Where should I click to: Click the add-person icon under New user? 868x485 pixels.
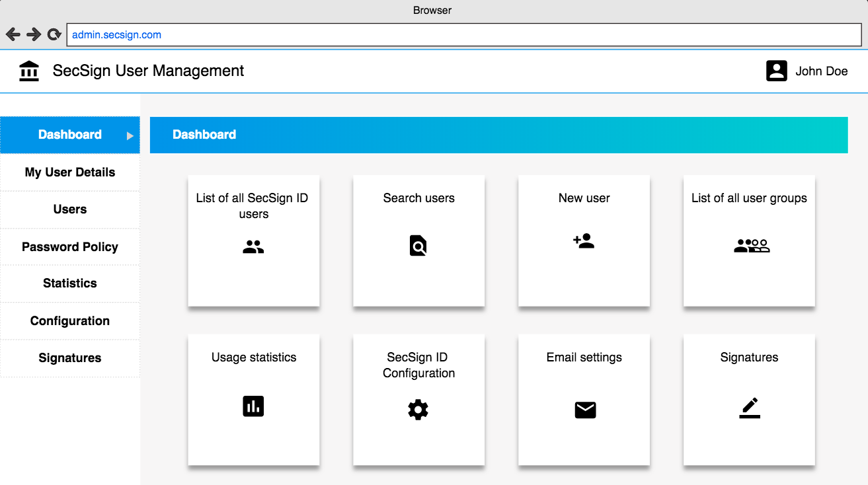pos(584,242)
